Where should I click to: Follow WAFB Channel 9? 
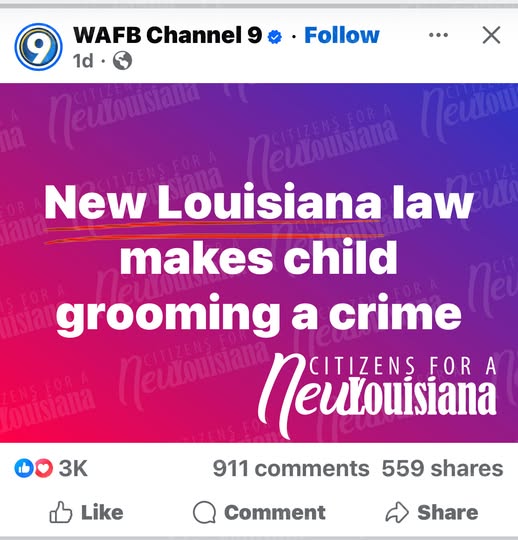pyautogui.click(x=342, y=35)
